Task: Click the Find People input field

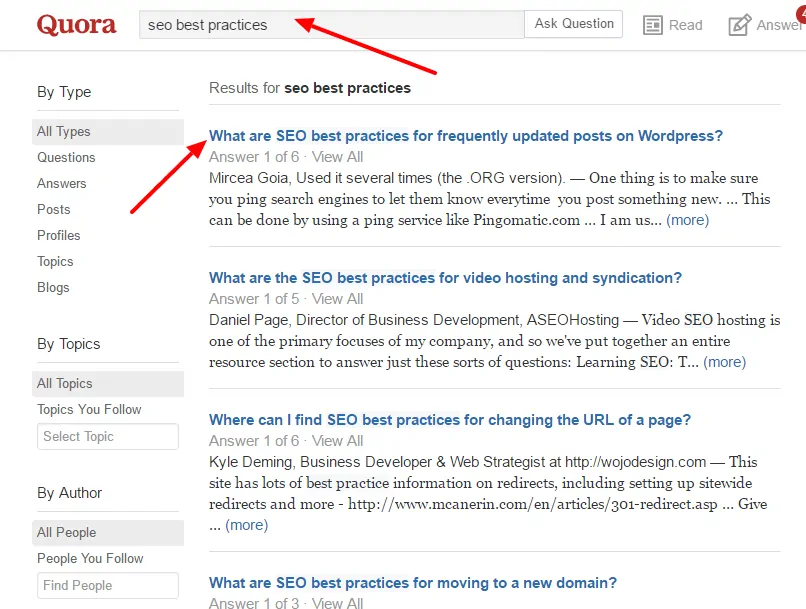Action: [108, 586]
